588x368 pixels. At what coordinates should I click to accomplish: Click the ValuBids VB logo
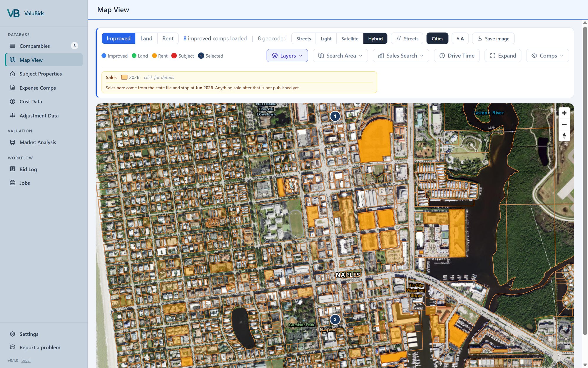tap(13, 13)
